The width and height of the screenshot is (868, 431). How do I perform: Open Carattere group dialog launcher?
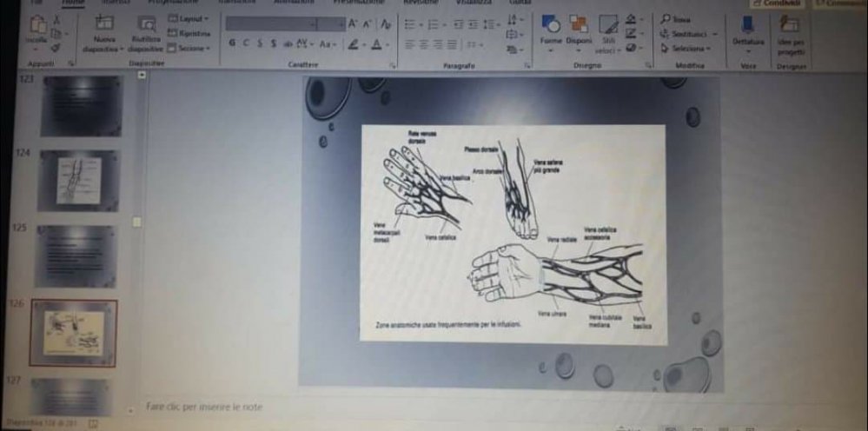click(393, 65)
